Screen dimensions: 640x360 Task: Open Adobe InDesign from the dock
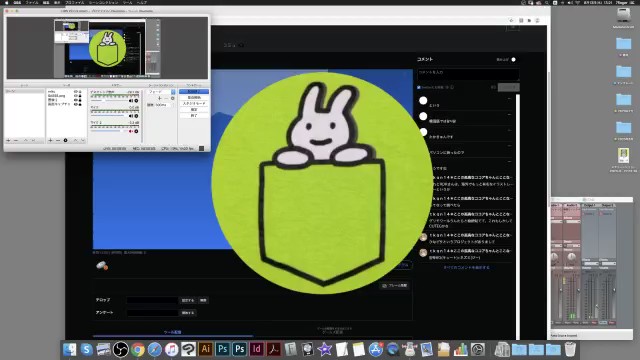pos(256,349)
